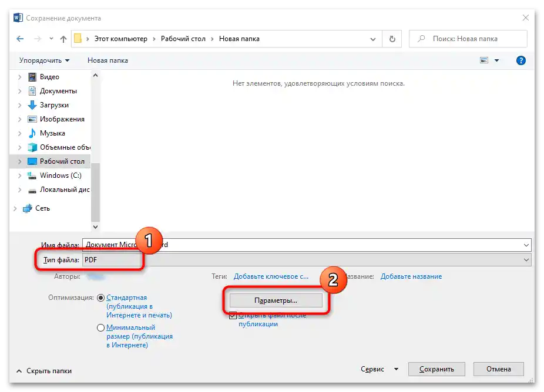Refresh the Новая папка folder view

(392, 39)
